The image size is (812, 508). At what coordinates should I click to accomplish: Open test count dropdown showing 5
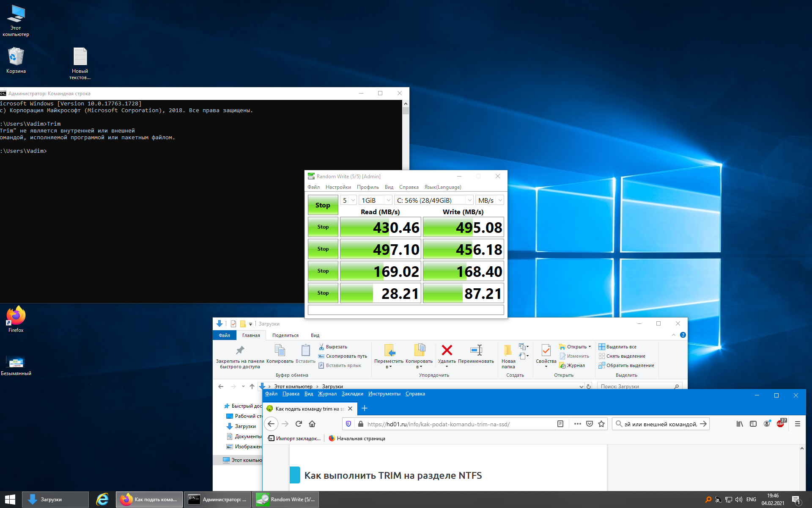348,200
